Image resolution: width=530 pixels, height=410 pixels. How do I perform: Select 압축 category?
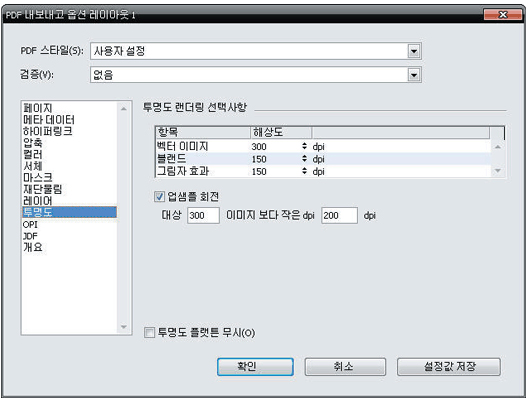(x=69, y=143)
